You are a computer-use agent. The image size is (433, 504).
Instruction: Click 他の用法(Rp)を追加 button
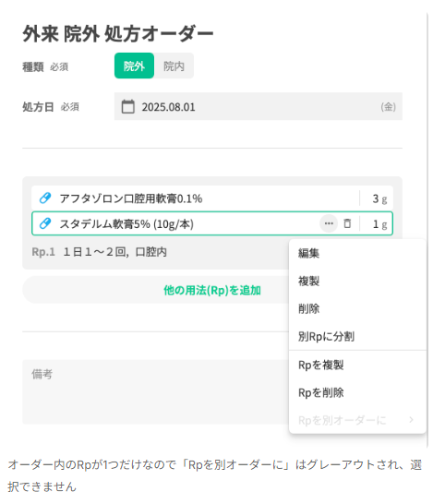coord(212,290)
